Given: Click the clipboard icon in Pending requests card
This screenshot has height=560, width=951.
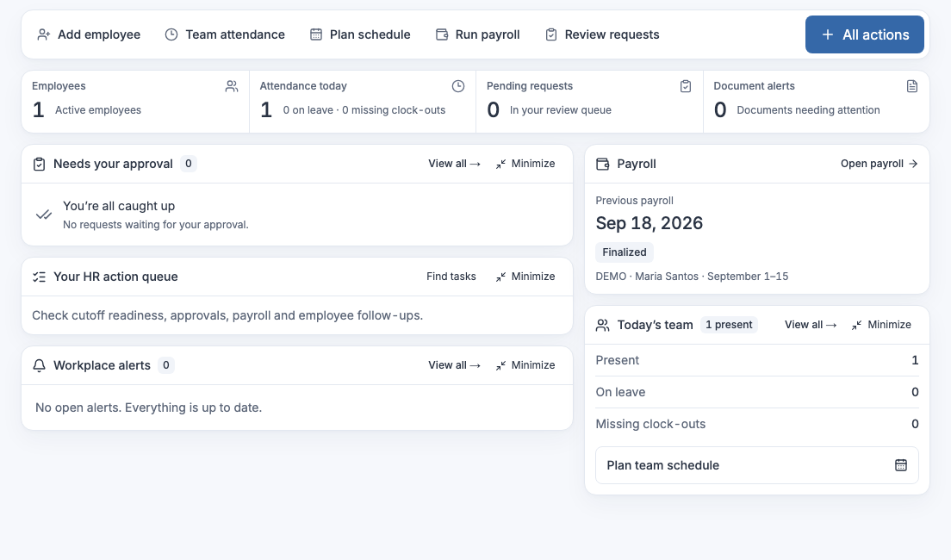Looking at the screenshot, I should (686, 86).
